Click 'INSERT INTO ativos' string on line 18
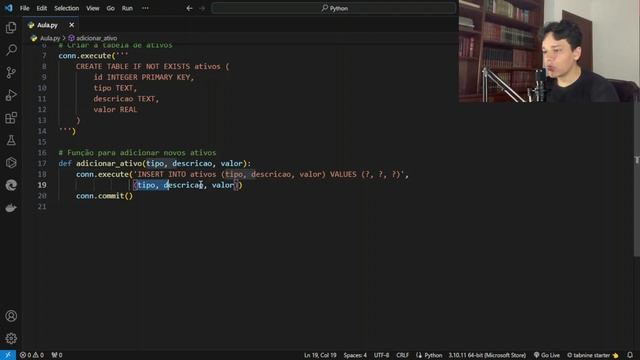 click(x=177, y=174)
